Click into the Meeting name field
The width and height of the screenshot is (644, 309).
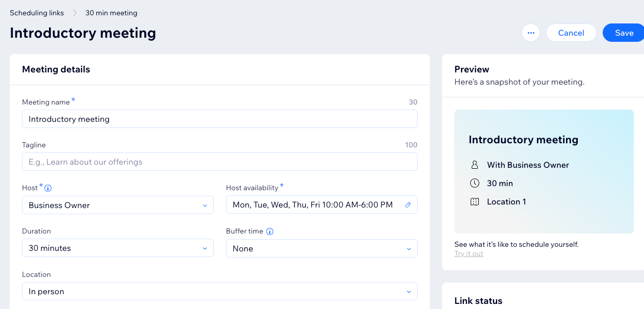[220, 119]
